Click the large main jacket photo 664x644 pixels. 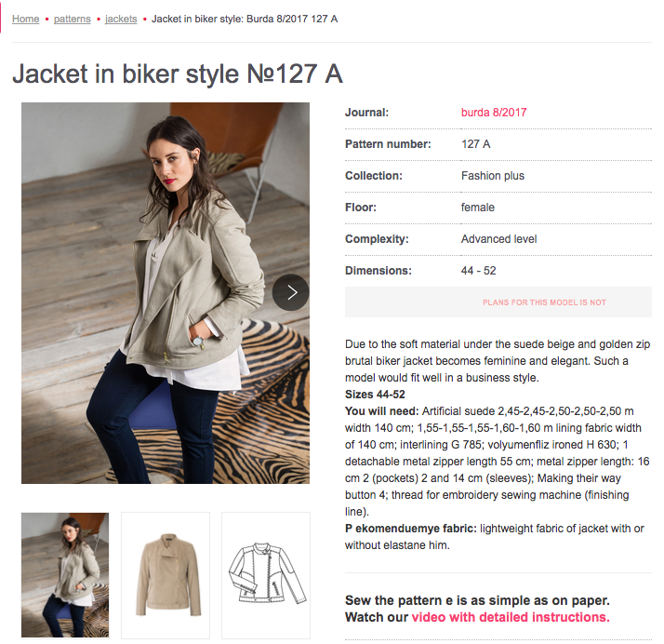pyautogui.click(x=166, y=293)
